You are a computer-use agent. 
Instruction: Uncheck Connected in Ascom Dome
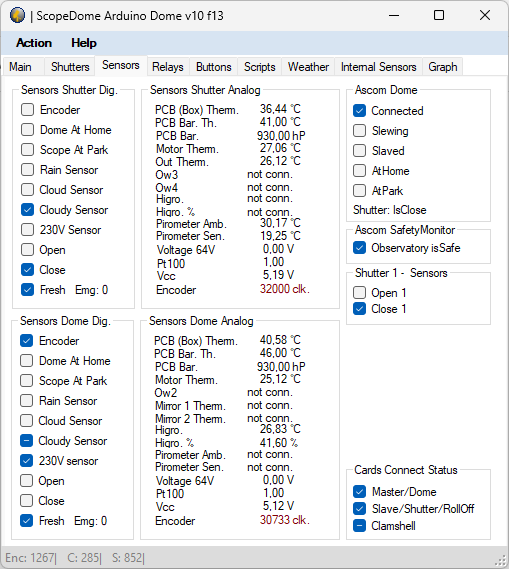pos(360,111)
